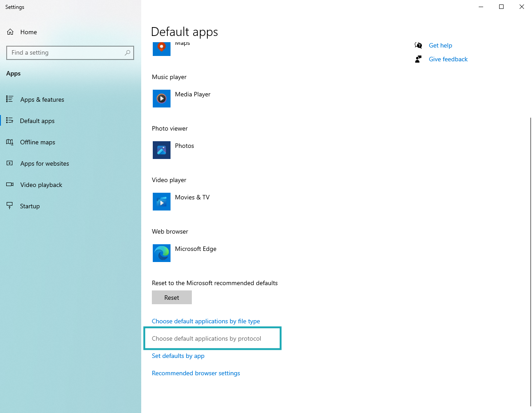The image size is (532, 413).
Task: Click the Photos app icon
Action: click(162, 150)
